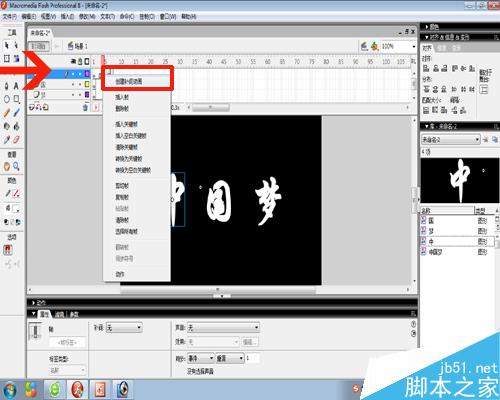Select the Eyedropper tool

click(x=6, y=140)
